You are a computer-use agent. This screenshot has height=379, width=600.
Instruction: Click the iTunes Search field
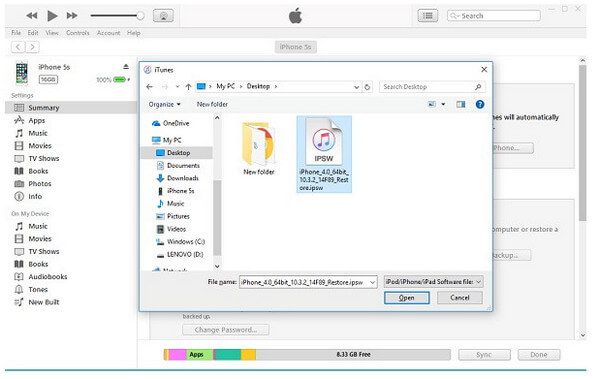494,16
